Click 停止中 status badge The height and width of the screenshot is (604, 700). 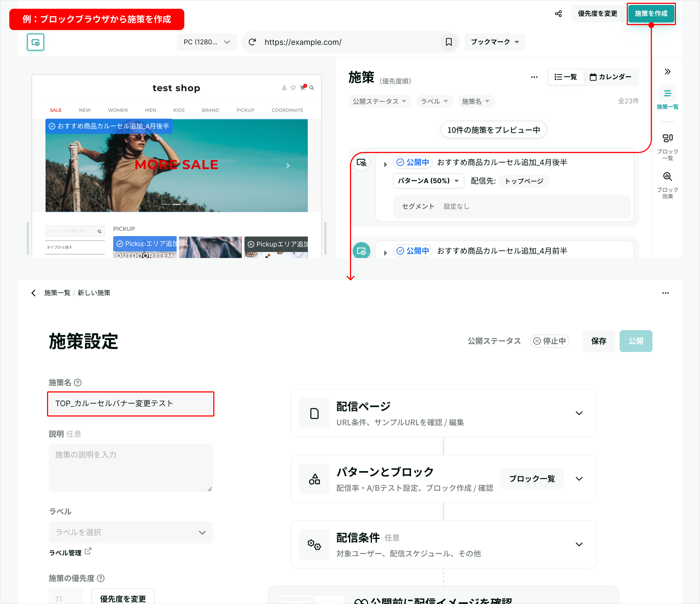(x=549, y=341)
